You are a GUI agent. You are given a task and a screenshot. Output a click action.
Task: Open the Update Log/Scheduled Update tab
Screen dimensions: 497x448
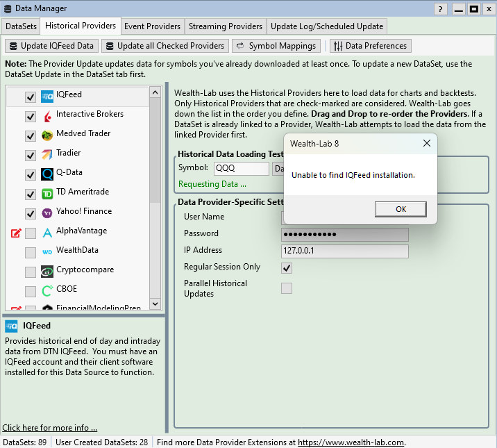pos(326,26)
